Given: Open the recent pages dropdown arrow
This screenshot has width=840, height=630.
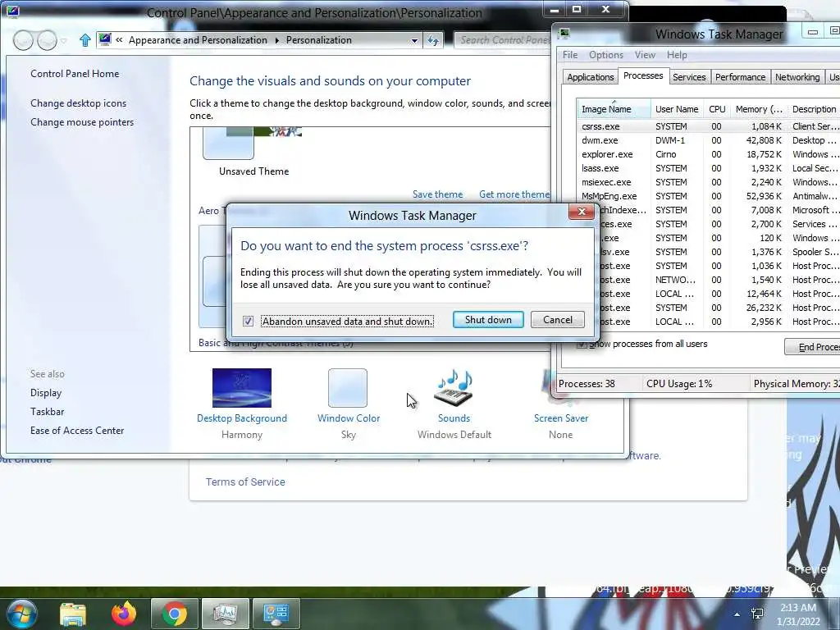Looking at the screenshot, I should coord(64,41).
